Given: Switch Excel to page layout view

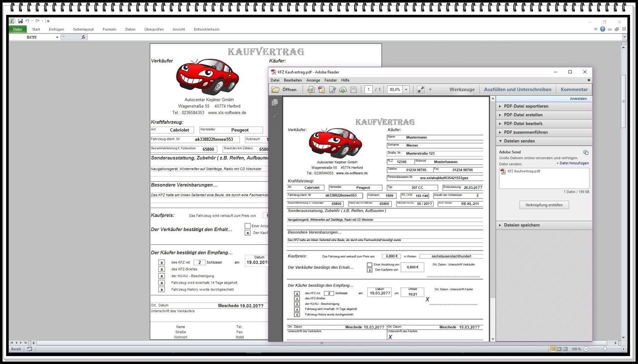Looking at the screenshot, I should (559, 349).
